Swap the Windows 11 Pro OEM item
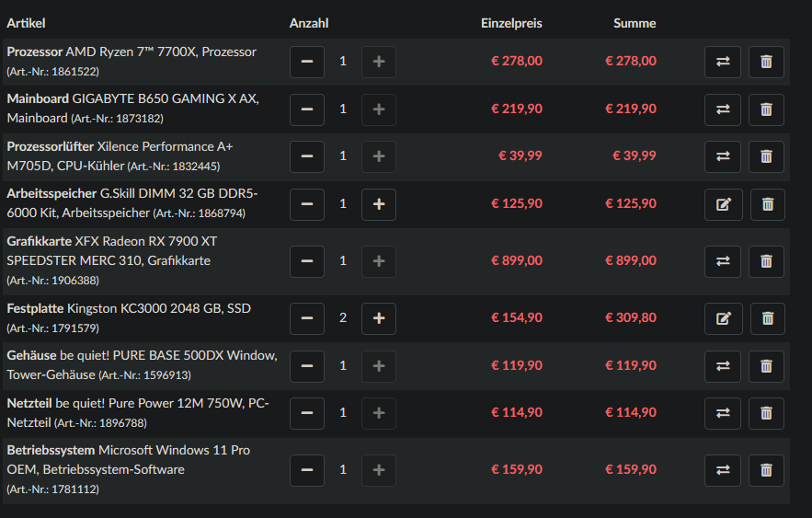The height and width of the screenshot is (518, 812). pos(723,470)
